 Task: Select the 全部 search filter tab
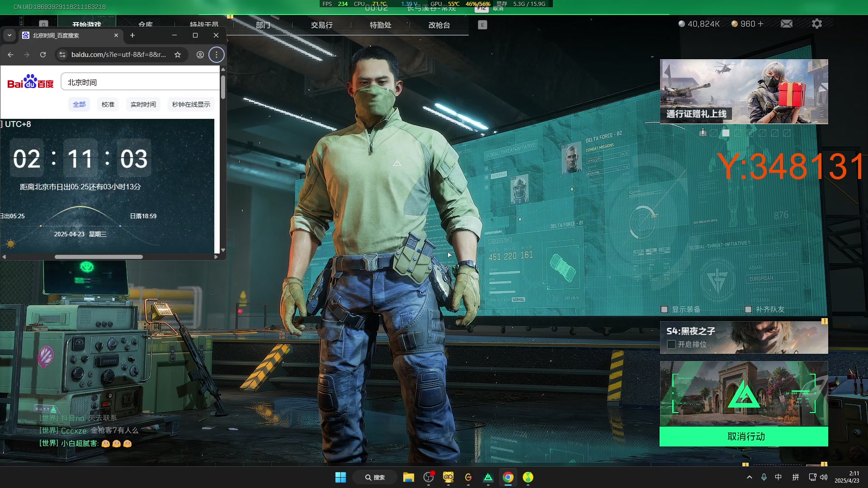[79, 104]
